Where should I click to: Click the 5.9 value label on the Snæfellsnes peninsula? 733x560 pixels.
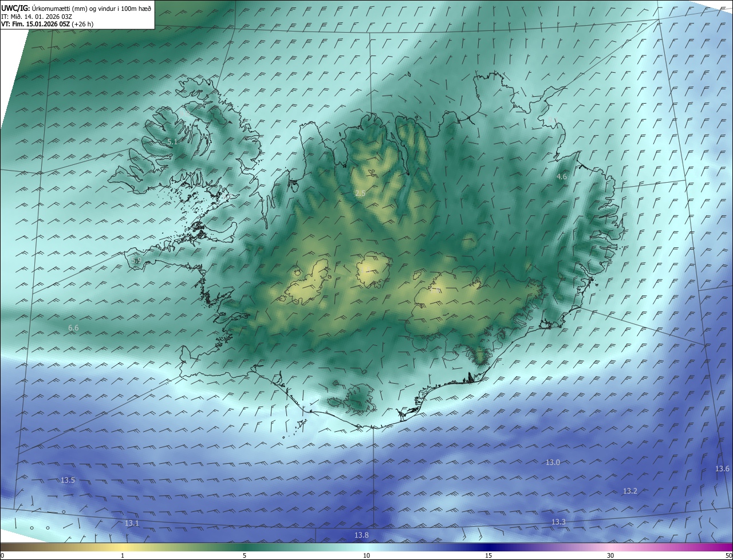[136, 261]
